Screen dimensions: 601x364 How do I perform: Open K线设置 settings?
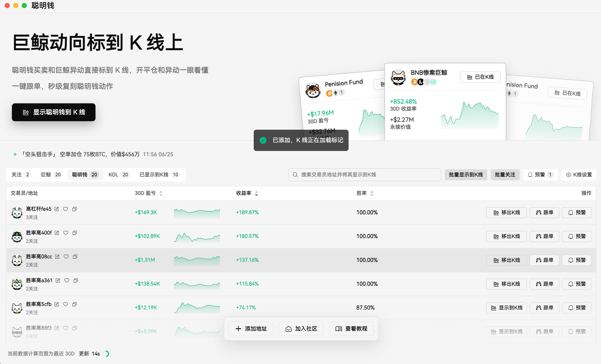(578, 175)
